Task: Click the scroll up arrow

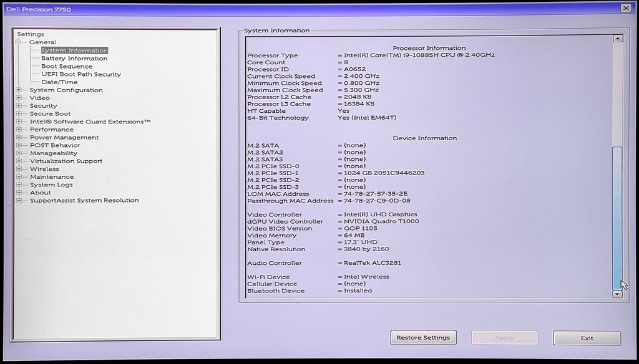Action: [618, 39]
